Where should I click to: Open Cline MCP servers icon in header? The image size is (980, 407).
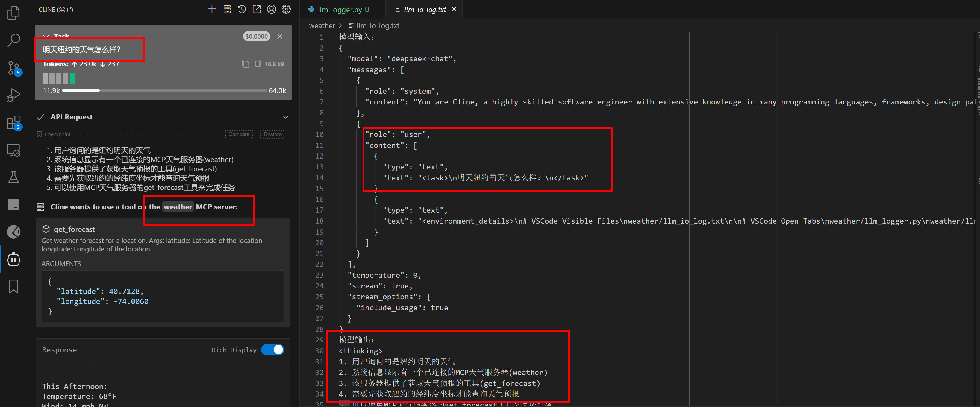pyautogui.click(x=227, y=9)
